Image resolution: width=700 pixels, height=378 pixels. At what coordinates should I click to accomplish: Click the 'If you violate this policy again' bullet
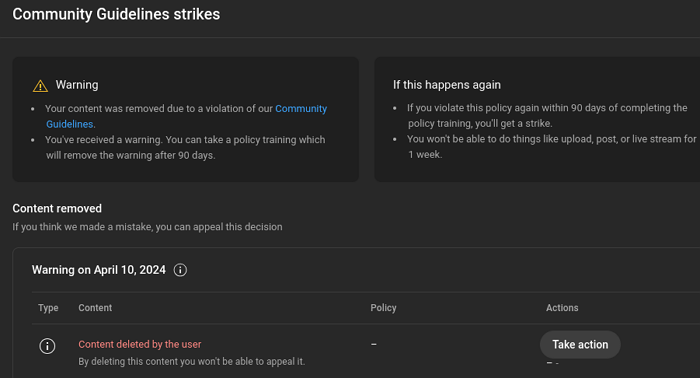click(547, 116)
